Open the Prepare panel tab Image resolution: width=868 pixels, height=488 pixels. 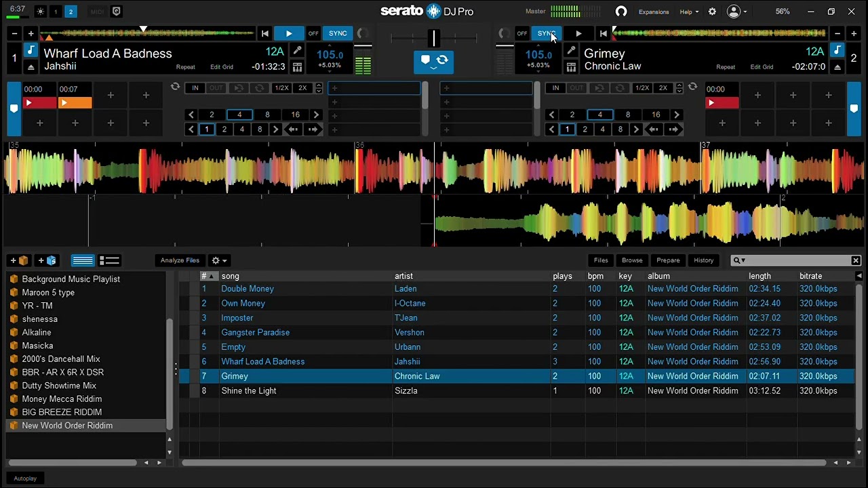pos(668,260)
